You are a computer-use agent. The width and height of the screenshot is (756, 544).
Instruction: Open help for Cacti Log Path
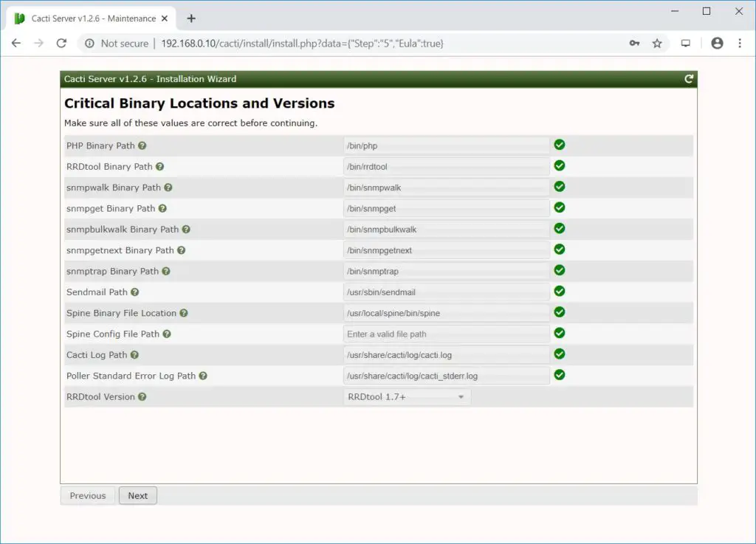click(136, 354)
